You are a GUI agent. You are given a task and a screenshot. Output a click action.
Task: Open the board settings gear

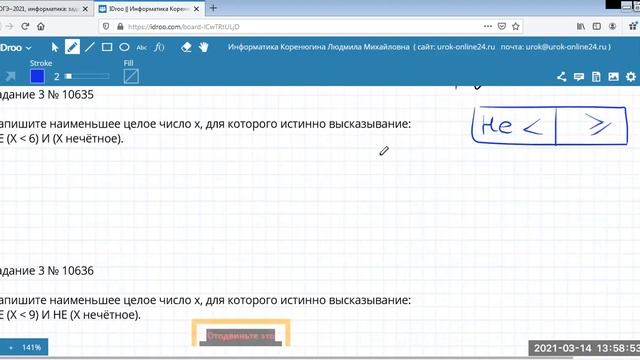[x=631, y=77]
